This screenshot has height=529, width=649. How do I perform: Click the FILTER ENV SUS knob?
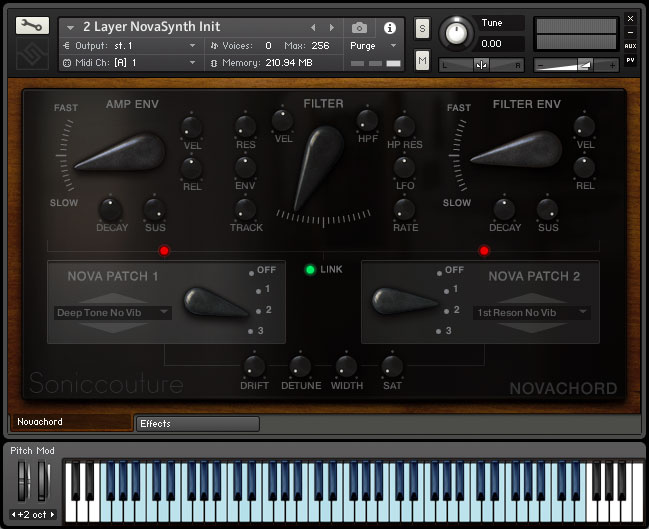point(548,209)
